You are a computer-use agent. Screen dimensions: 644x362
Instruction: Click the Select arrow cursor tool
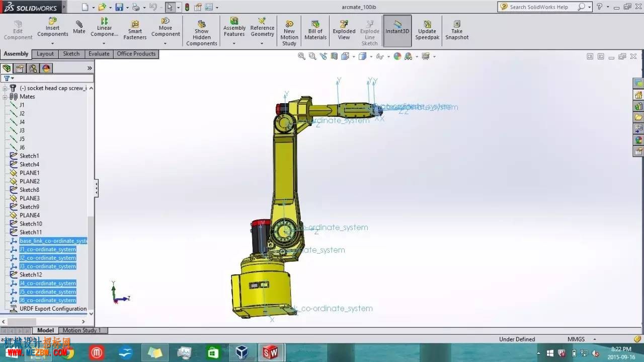pyautogui.click(x=170, y=7)
